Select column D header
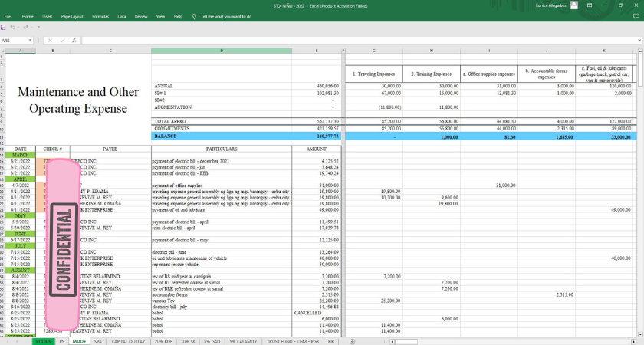 tap(222, 51)
